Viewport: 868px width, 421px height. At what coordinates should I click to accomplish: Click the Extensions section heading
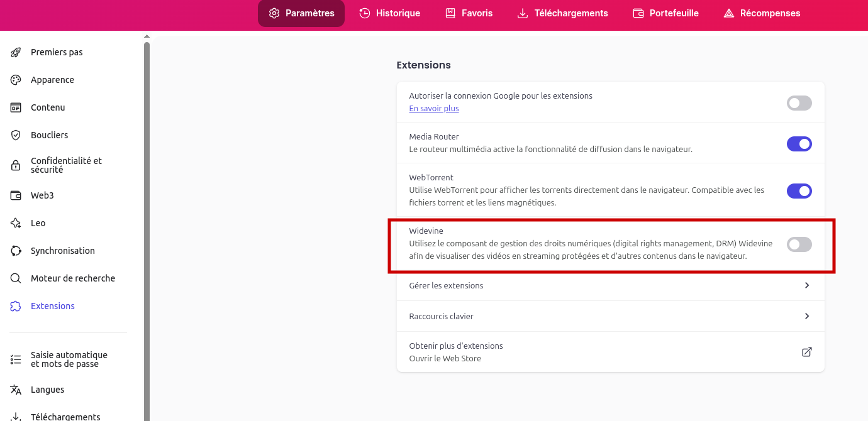tap(423, 65)
